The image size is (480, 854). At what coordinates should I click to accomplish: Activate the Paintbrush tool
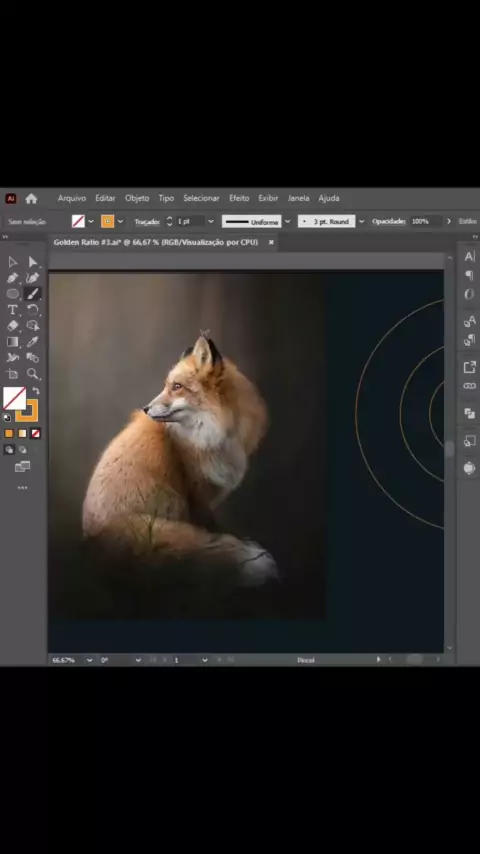point(33,294)
